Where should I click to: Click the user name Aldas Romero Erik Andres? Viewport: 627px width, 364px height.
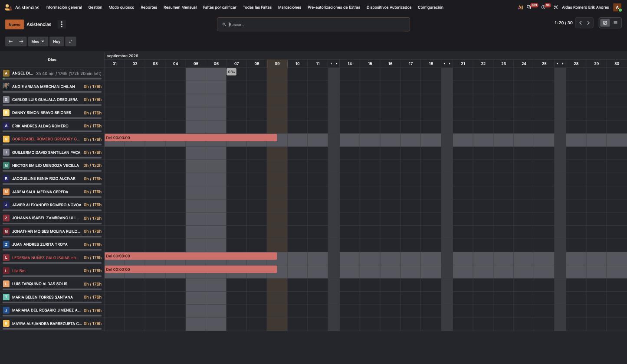585,7
